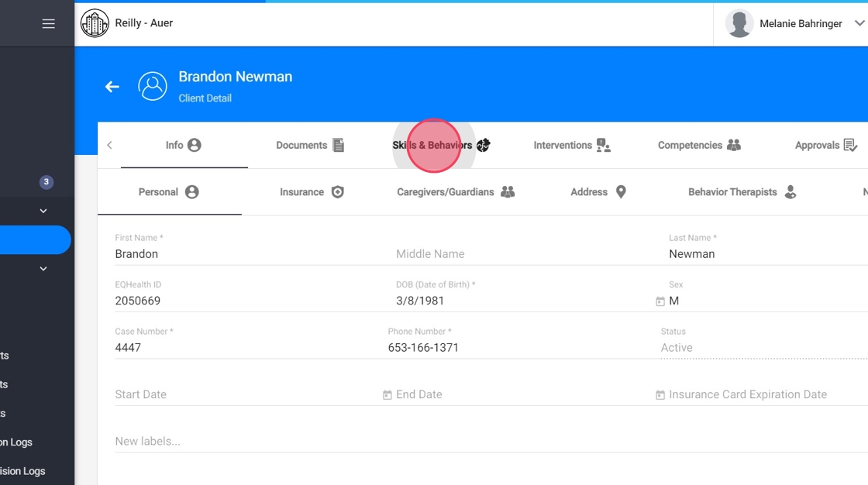Click the Behavior Therapists person icon

[x=790, y=191]
